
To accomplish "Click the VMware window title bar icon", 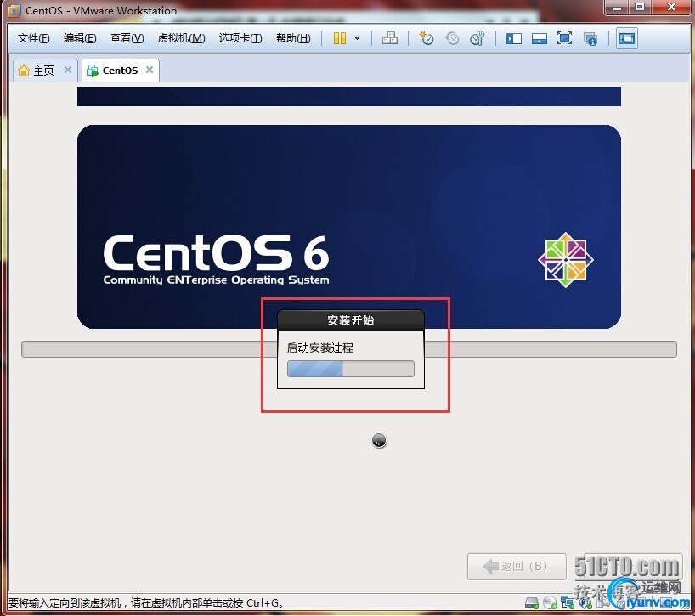I will [x=14, y=11].
